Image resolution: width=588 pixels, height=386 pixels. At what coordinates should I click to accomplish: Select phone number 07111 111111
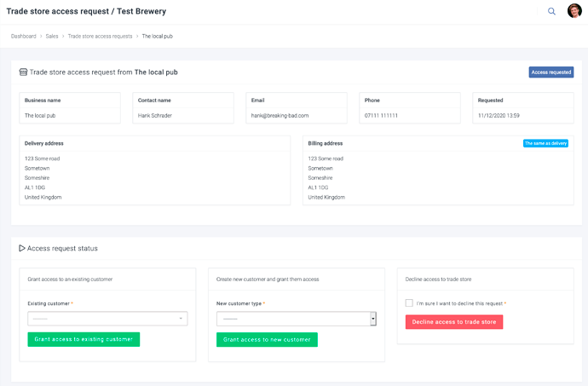pos(381,116)
